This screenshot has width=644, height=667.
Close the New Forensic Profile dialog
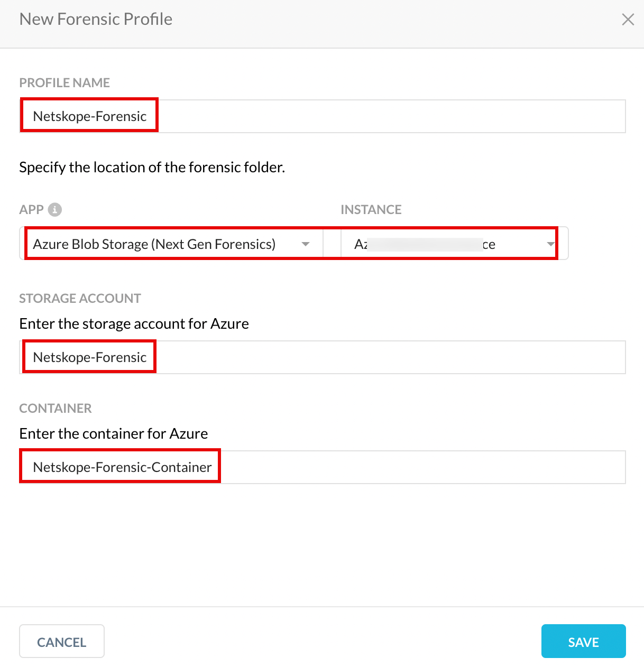point(628,20)
